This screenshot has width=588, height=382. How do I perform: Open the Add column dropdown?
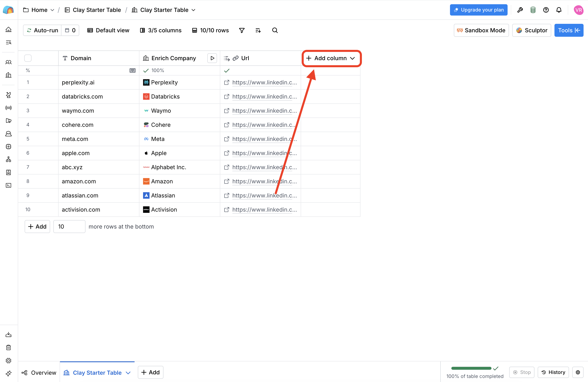[x=331, y=58]
